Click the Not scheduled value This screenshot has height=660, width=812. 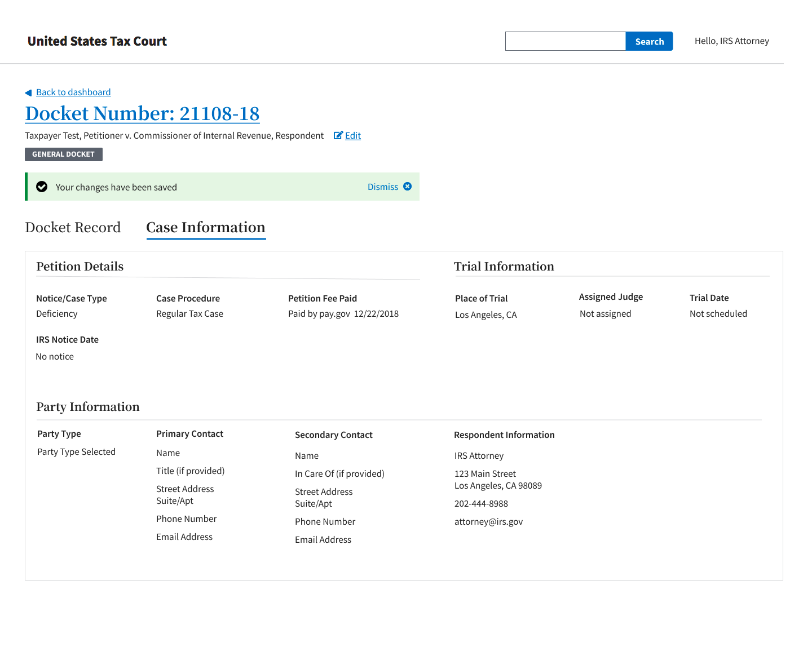(x=718, y=314)
